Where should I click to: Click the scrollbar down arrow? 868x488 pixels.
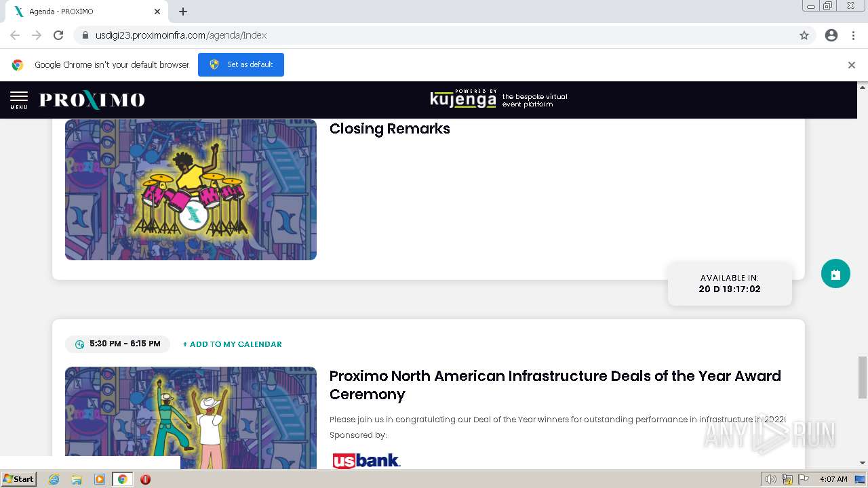point(863,463)
